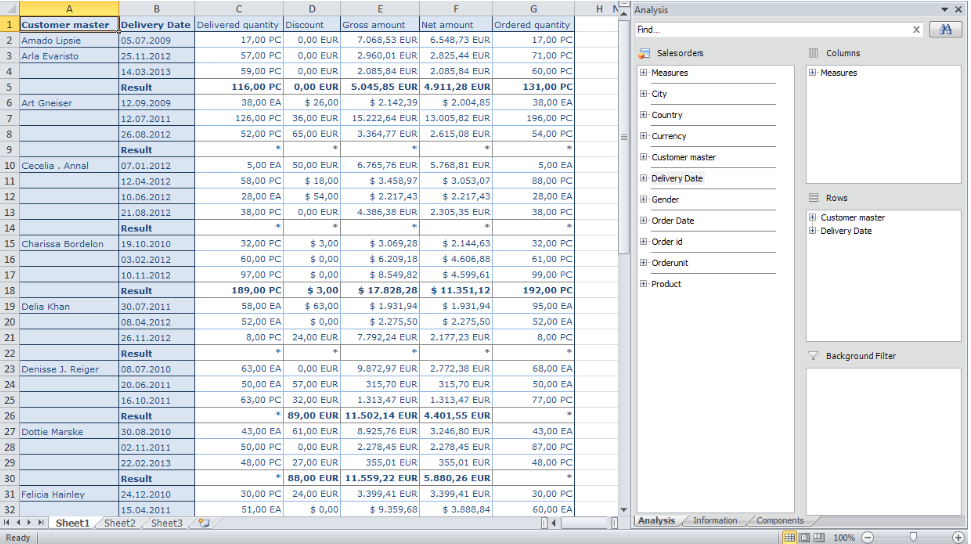
Task: Open Sheet1 worksheet tab
Action: tap(72, 523)
